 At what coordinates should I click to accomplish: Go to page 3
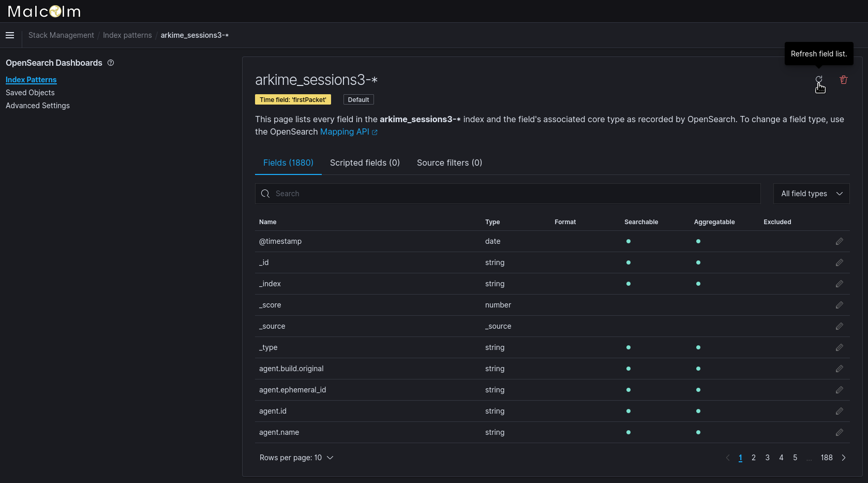[768, 458]
